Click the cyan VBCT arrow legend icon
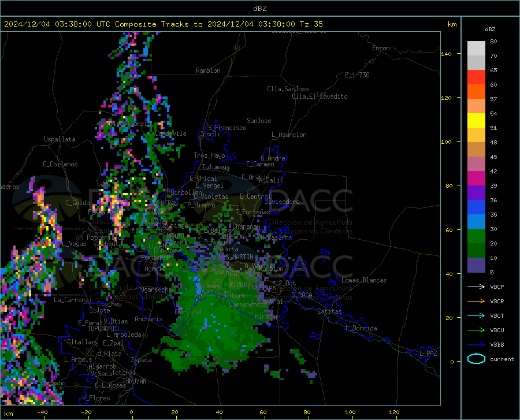Viewport: 520px width, 420px height. (x=476, y=315)
